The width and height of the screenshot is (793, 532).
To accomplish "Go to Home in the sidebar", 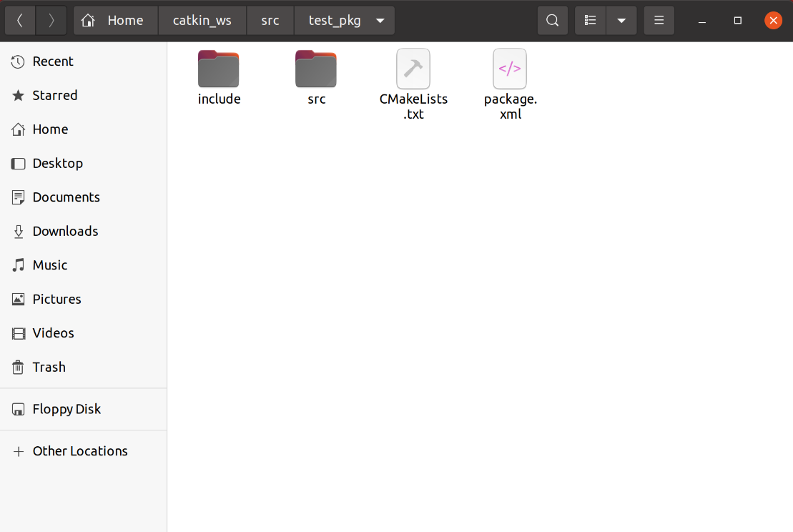I will [84, 129].
